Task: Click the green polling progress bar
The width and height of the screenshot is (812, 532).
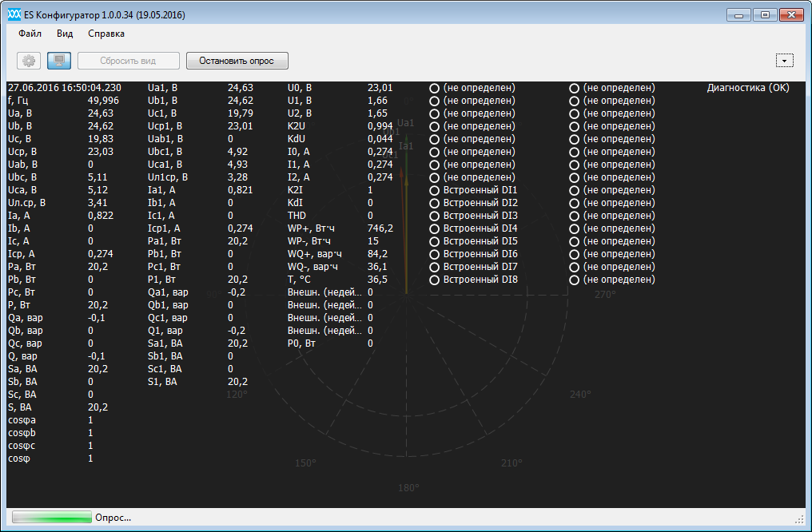Action: [x=52, y=518]
